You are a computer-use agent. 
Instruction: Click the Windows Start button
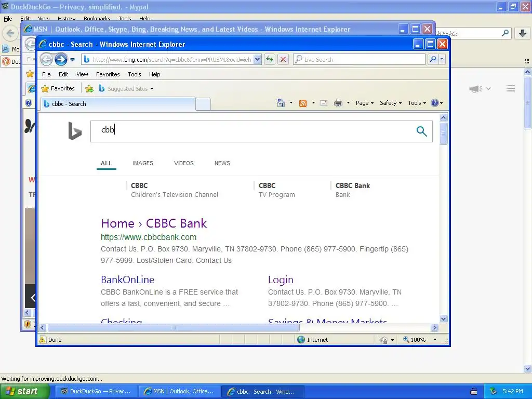(x=24, y=392)
